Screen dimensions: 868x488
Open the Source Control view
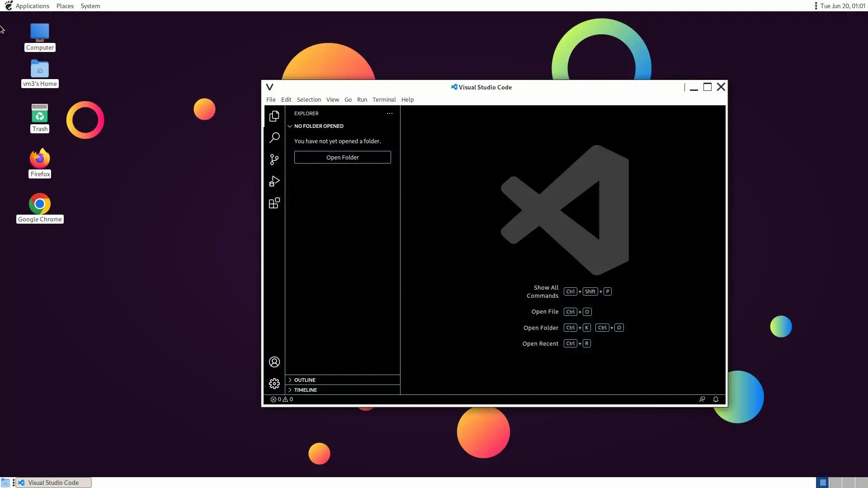pyautogui.click(x=274, y=160)
